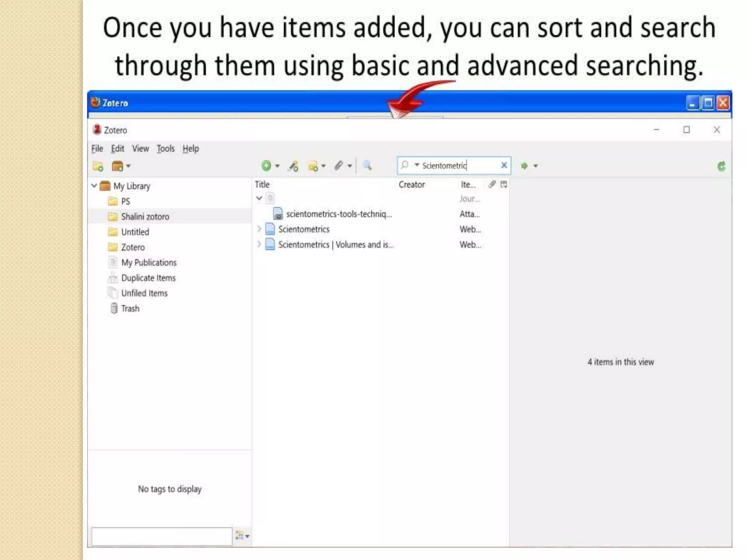
Task: Open the Edit menu
Action: 117,149
